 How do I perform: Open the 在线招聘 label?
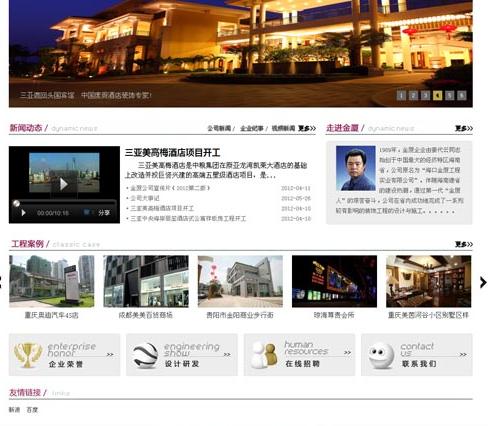tap(303, 364)
